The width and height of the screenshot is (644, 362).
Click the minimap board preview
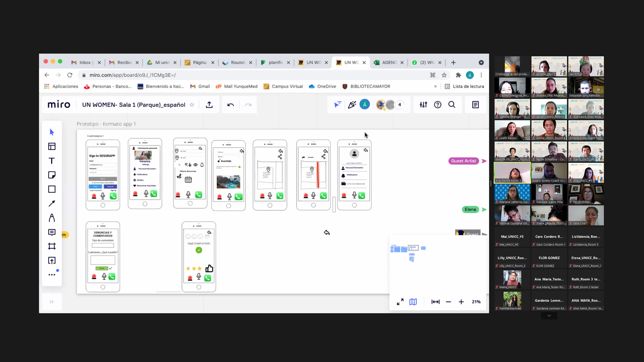438,265
